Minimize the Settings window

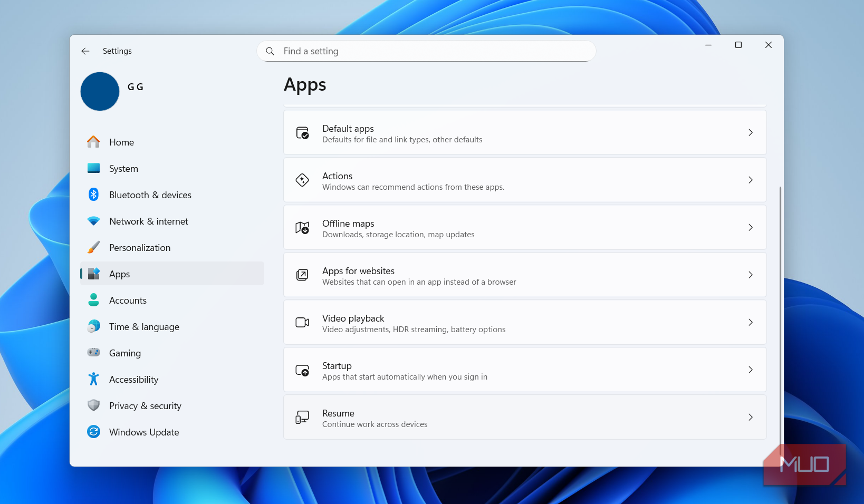tap(708, 45)
